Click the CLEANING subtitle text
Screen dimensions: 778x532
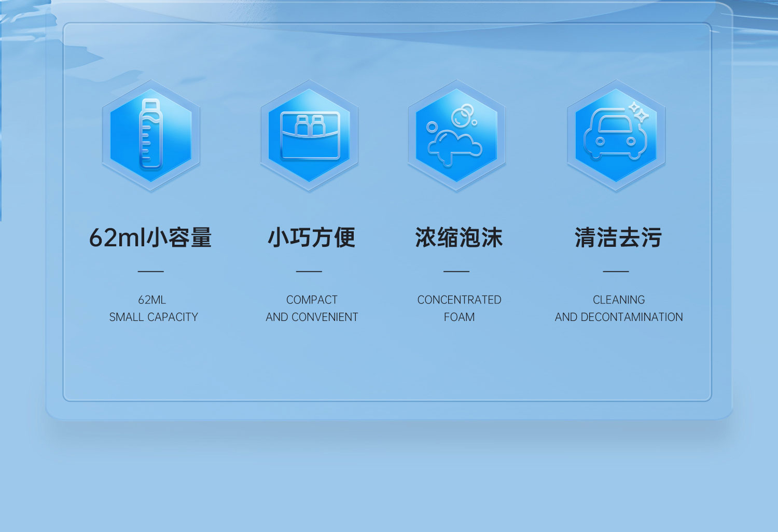pos(619,300)
